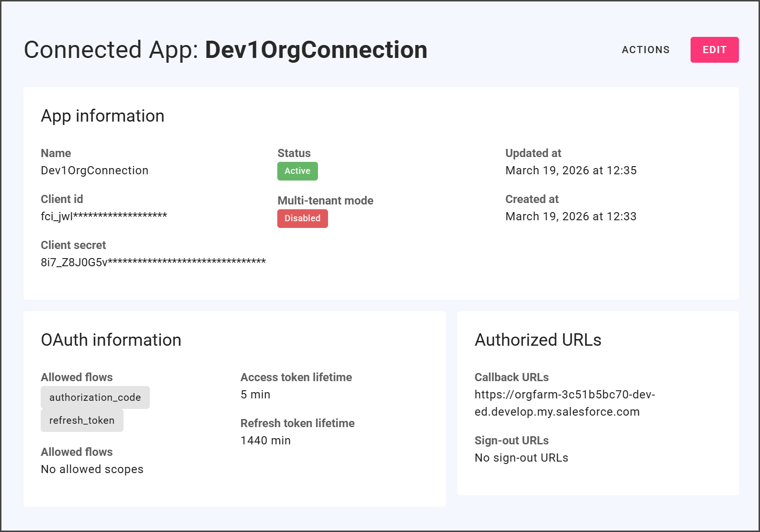Click the masked Client id value
This screenshot has height=532, width=760.
tap(104, 216)
